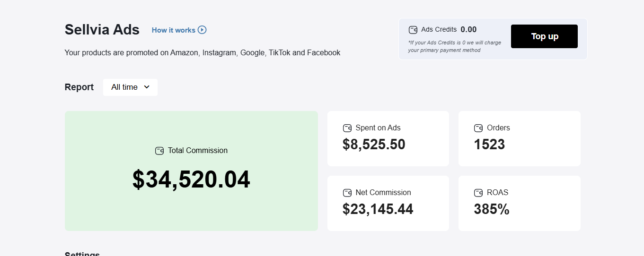Click the Ads Credits charge disclaimer note
This screenshot has height=256, width=644.
tap(454, 46)
